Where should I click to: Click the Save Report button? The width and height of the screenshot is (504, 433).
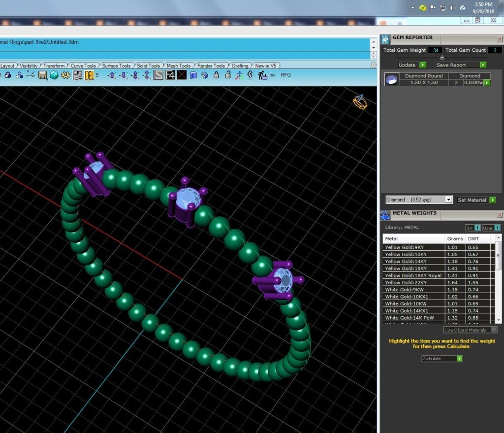point(461,65)
